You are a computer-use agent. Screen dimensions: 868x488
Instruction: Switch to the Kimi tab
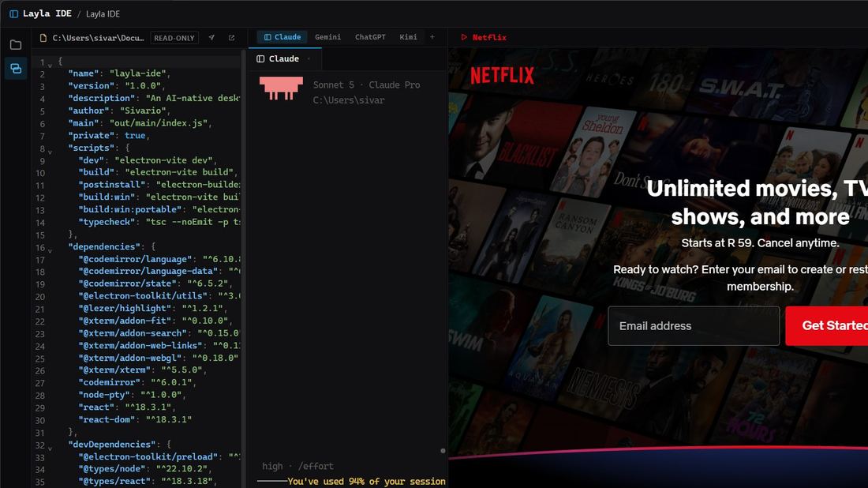(409, 37)
